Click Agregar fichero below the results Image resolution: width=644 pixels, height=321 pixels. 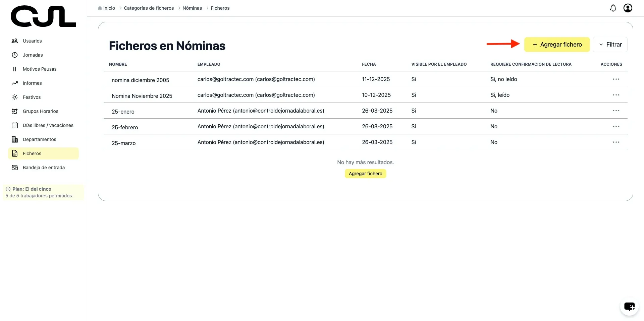click(x=365, y=174)
